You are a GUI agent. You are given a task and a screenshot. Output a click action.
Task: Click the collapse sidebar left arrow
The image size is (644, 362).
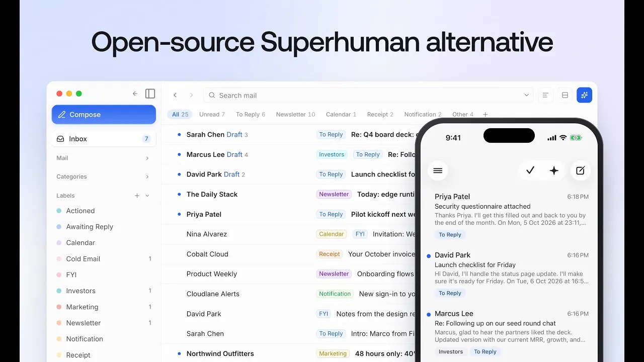pos(135,94)
